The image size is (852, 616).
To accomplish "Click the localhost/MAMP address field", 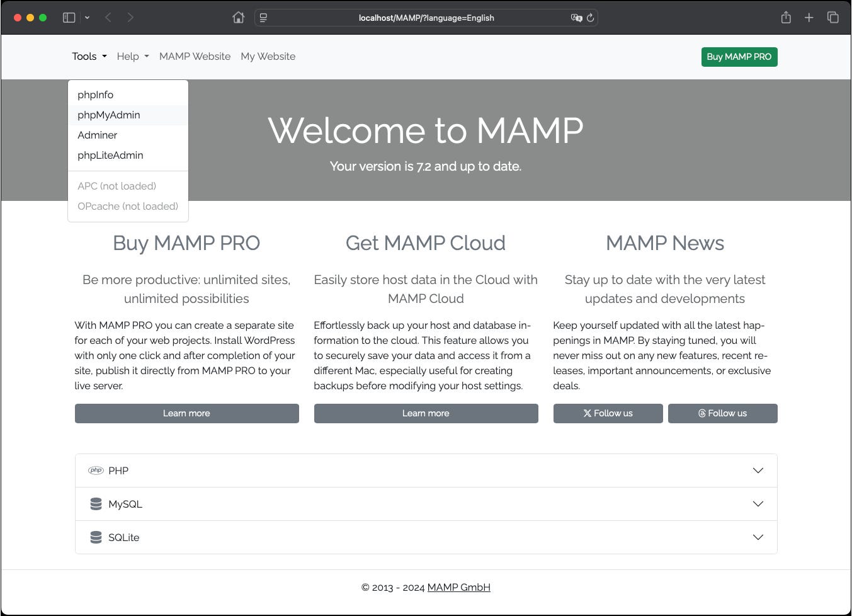I will [426, 18].
